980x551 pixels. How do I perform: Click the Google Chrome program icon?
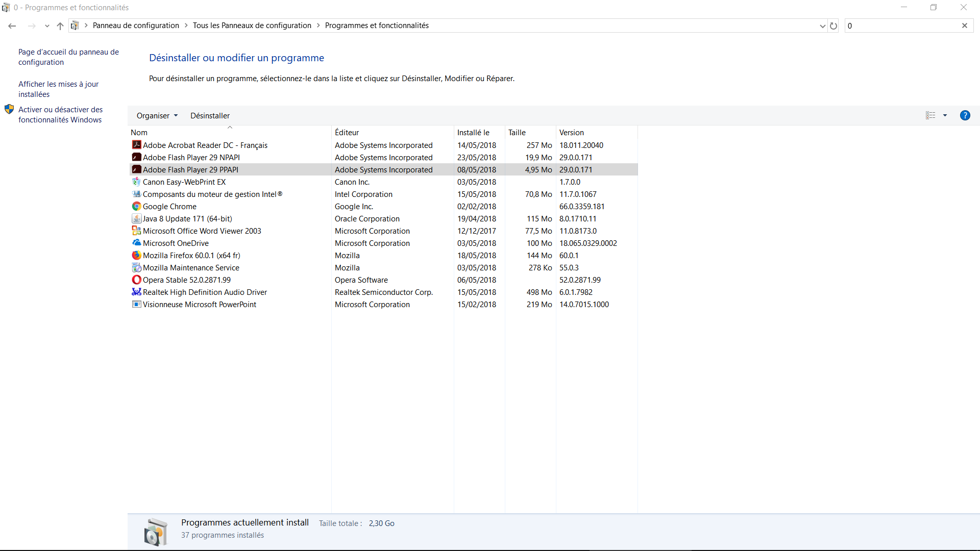tap(136, 206)
